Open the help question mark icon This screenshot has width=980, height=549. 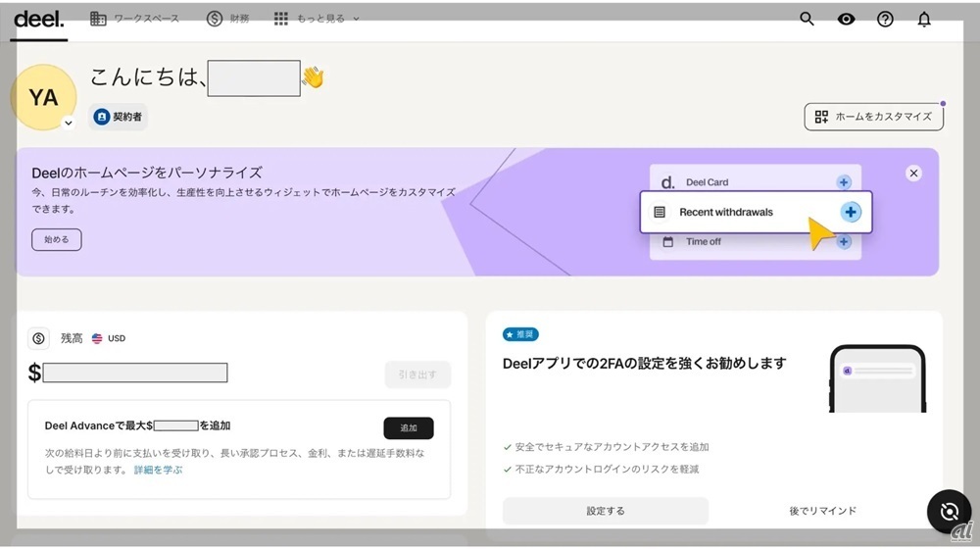click(x=885, y=19)
